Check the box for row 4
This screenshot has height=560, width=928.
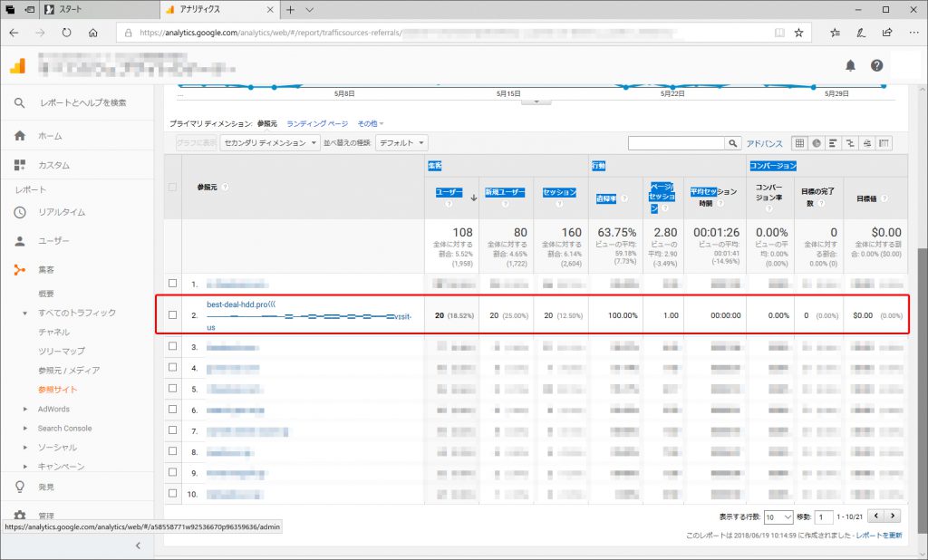[x=172, y=367]
